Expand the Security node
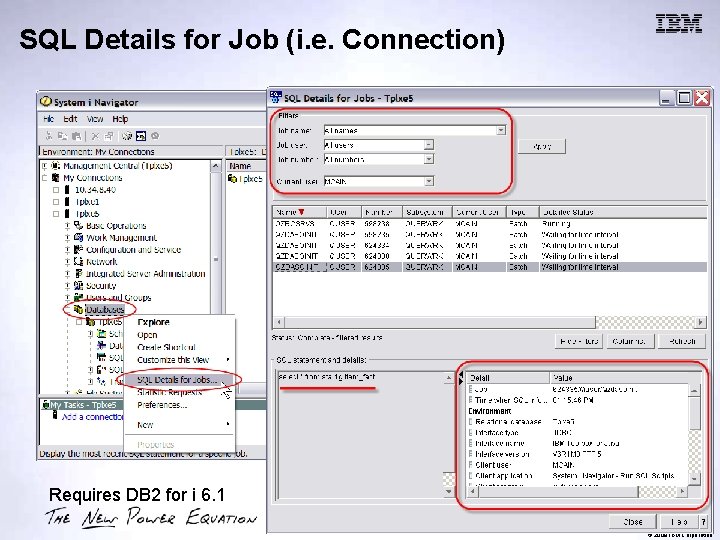This screenshot has width=720, height=540. point(67,285)
